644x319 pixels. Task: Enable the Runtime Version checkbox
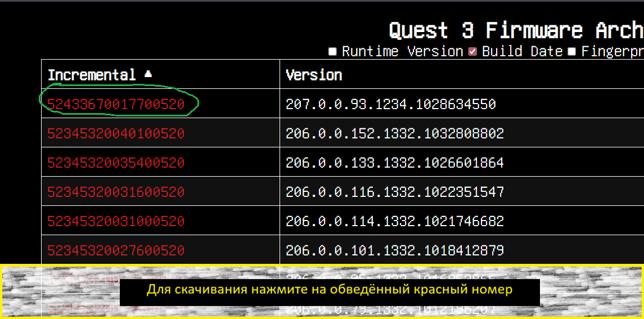tap(332, 52)
